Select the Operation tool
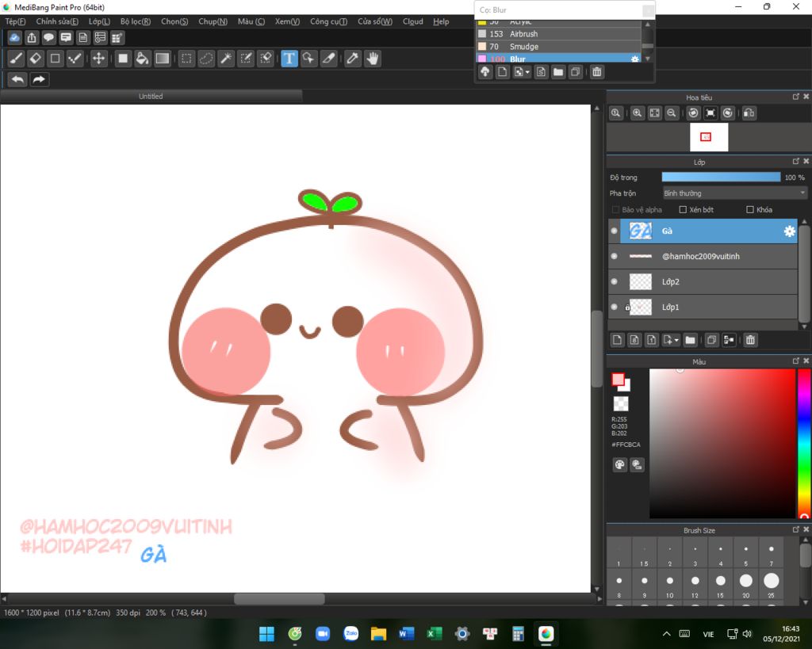Viewport: 812px width, 649px height. 309,59
